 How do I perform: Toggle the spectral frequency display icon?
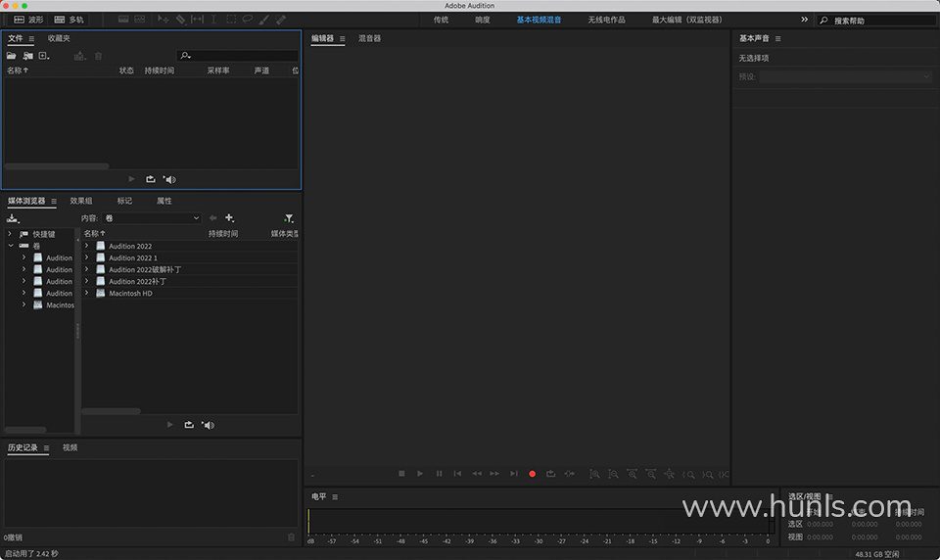click(123, 20)
